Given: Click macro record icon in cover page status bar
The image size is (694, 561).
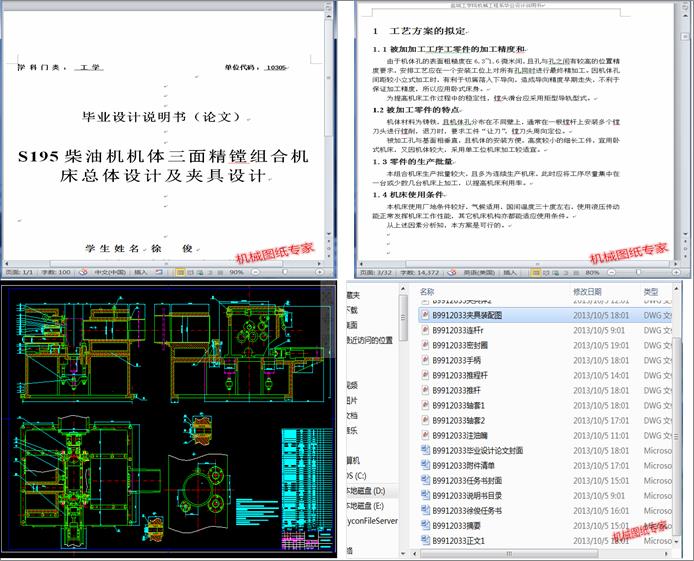Looking at the screenshot, I should (159, 272).
